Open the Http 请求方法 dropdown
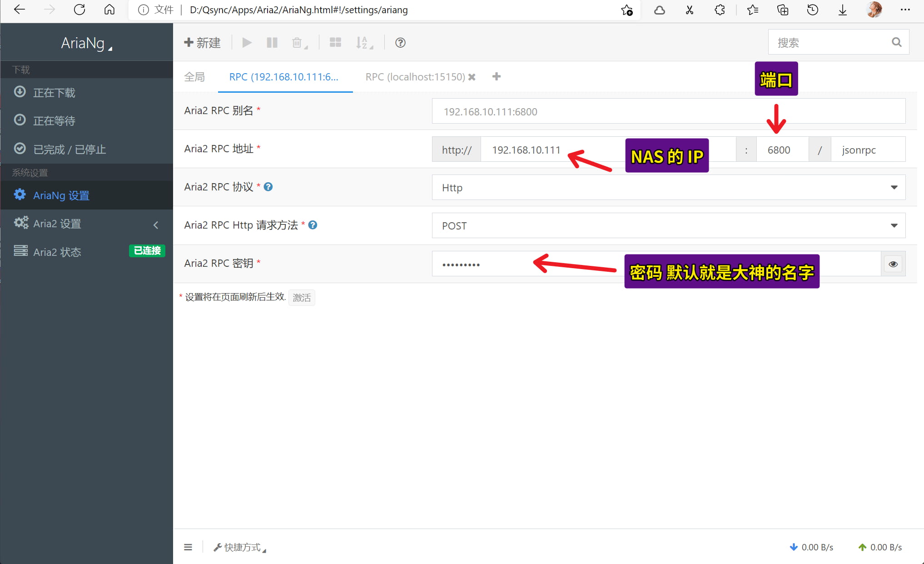 point(894,225)
